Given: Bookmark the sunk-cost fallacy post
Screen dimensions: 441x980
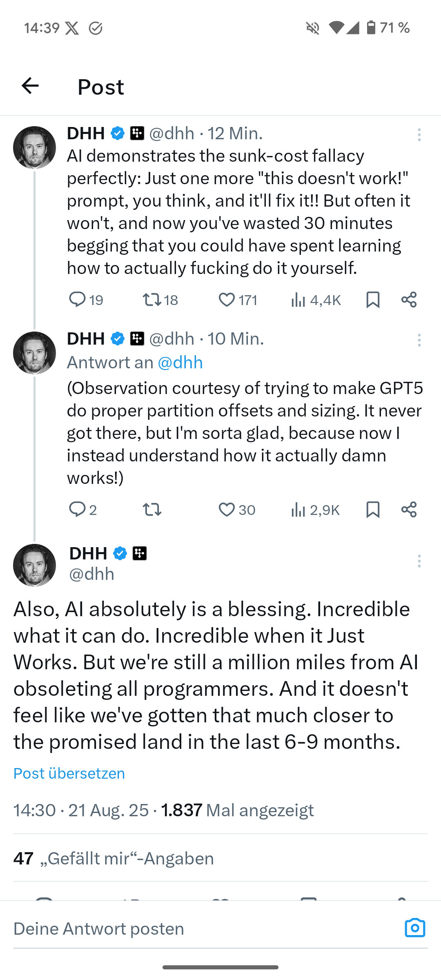Looking at the screenshot, I should pos(373,300).
